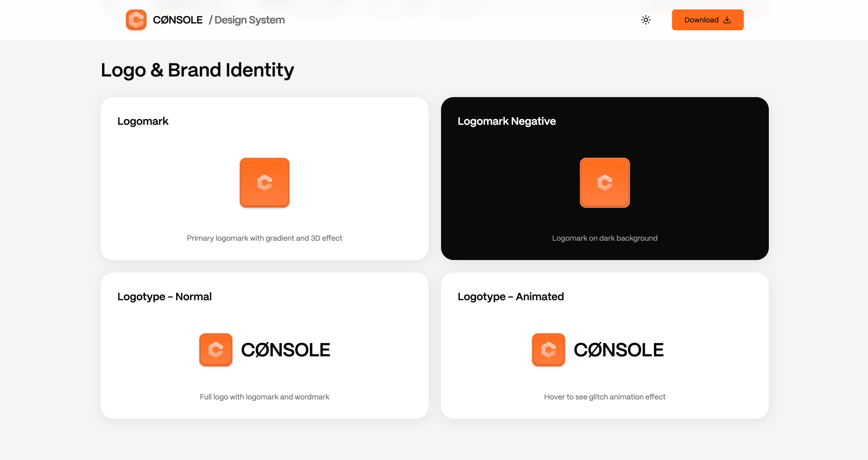Screen dimensions: 868x460
Task: Click the 'Full logo with logomark and wordmark' caption
Action: tap(265, 397)
